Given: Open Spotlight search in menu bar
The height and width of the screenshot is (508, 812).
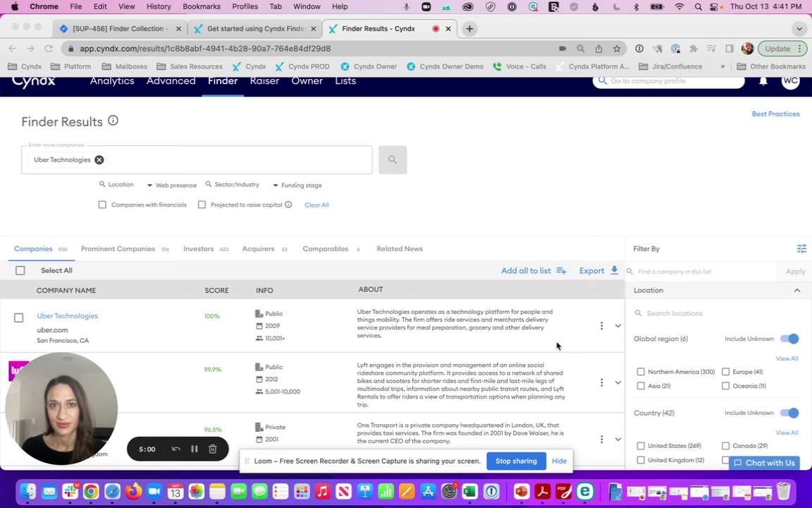Looking at the screenshot, I should (698, 7).
